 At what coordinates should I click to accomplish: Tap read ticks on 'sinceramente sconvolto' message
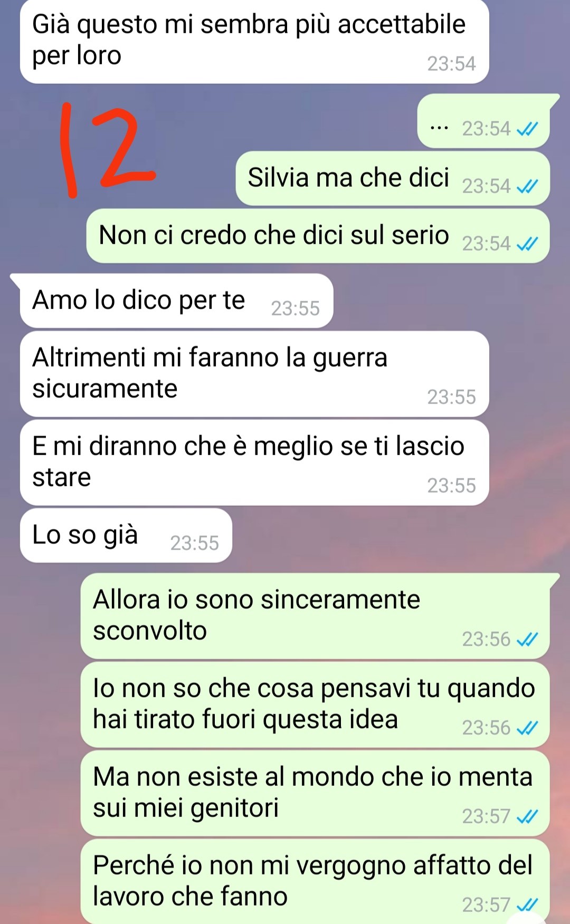point(527,639)
